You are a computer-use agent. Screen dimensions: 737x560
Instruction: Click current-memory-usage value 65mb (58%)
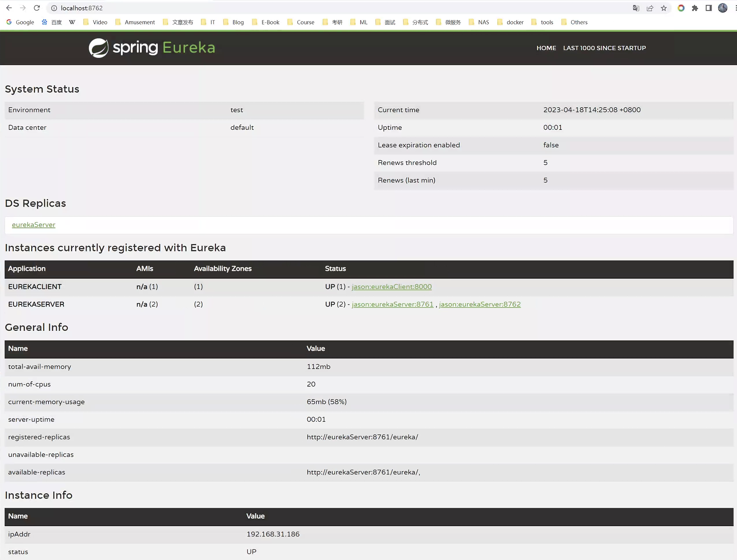tap(327, 402)
